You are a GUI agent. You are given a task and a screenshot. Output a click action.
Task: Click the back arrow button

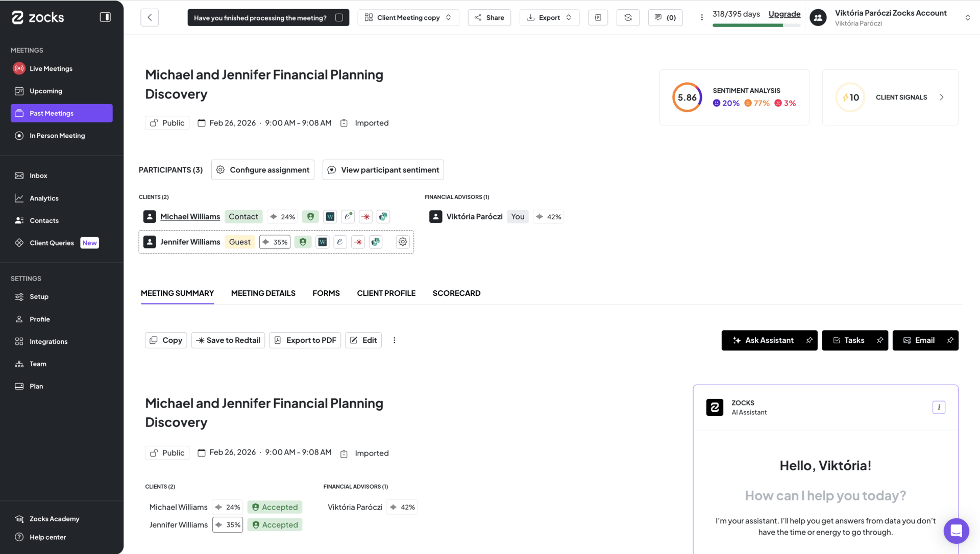(150, 17)
